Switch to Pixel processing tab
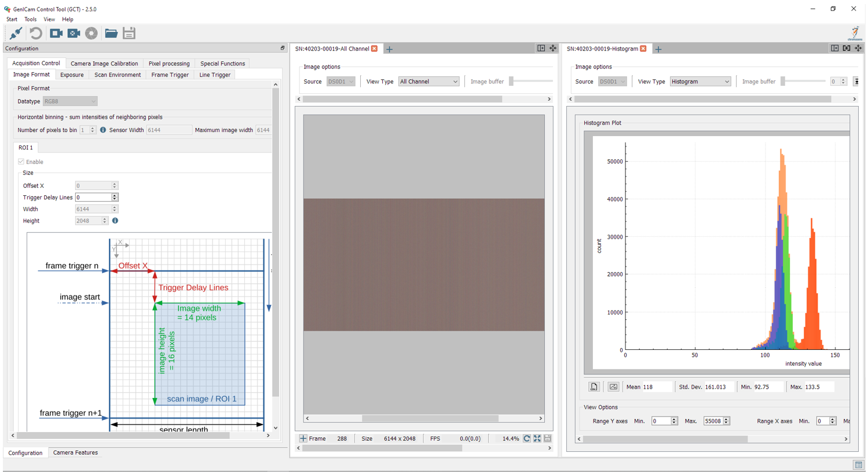The image size is (868, 475). click(x=169, y=64)
